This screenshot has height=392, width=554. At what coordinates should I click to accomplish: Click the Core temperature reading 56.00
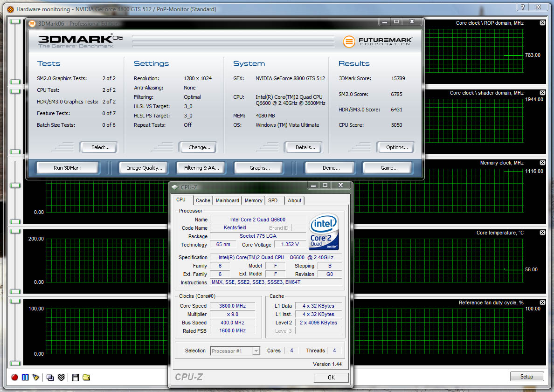(x=531, y=269)
